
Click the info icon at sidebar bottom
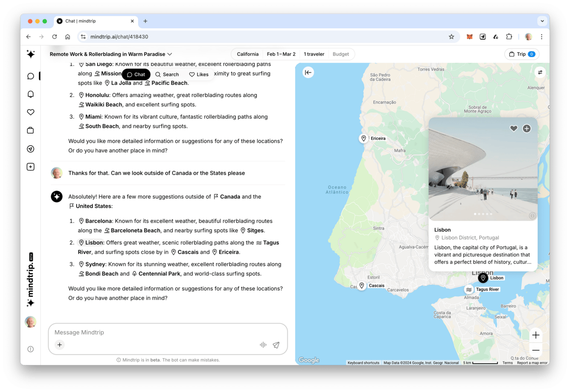[30, 349]
